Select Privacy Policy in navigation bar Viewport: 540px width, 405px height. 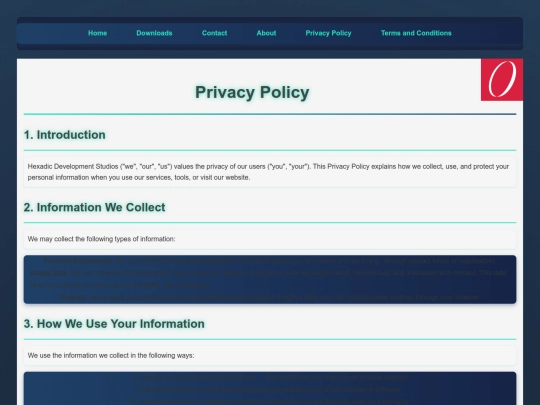[328, 33]
